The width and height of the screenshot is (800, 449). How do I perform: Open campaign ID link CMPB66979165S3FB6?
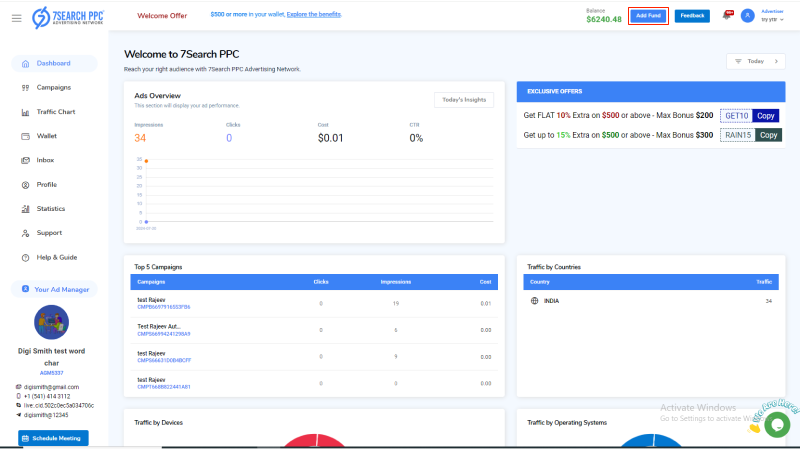(164, 307)
